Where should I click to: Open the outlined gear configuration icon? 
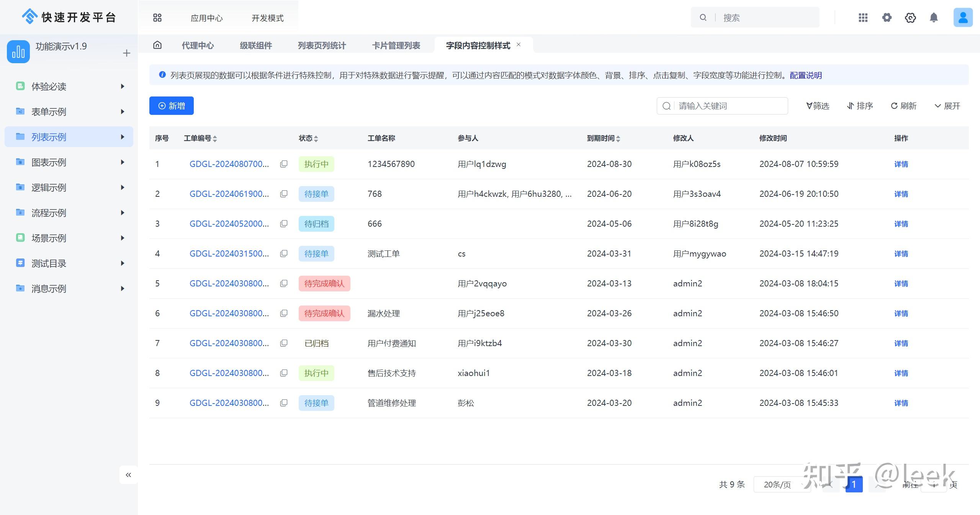(x=910, y=18)
